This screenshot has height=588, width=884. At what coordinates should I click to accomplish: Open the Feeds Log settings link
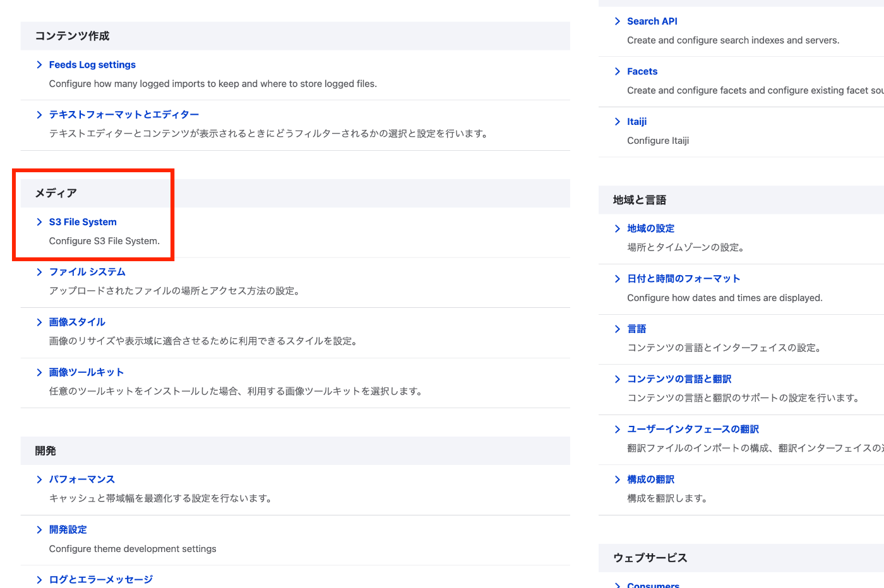[92, 64]
